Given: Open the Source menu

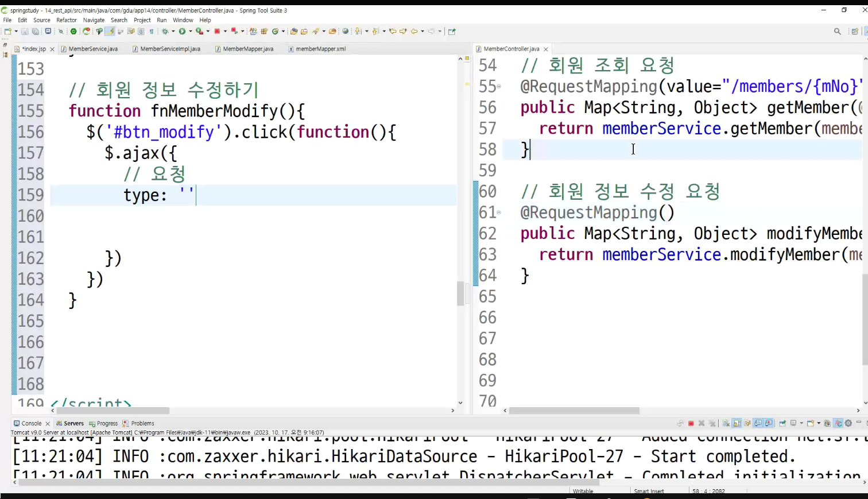Looking at the screenshot, I should 42,20.
